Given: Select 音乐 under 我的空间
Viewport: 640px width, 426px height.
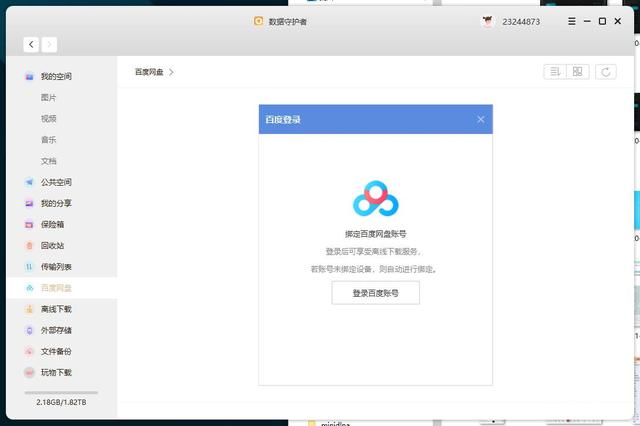Looking at the screenshot, I should 48,140.
